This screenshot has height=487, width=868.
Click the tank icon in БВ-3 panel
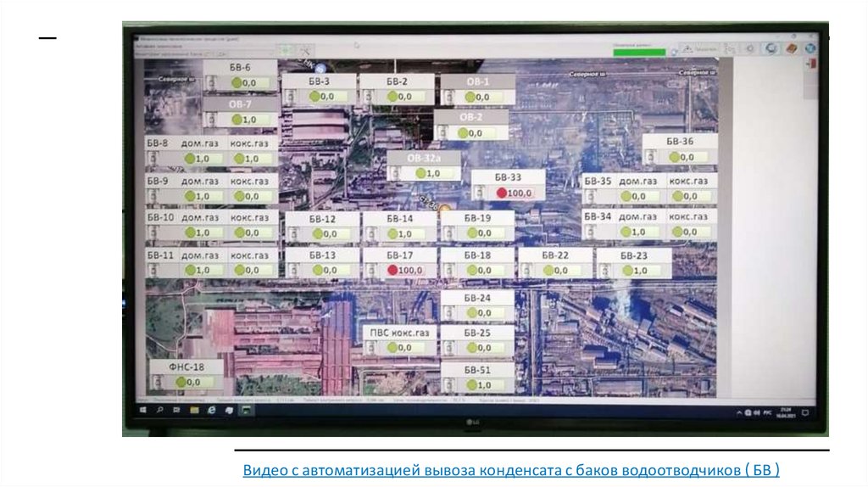point(291,97)
